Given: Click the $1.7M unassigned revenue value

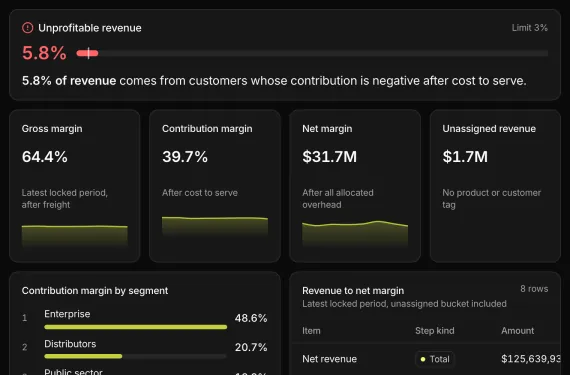Looking at the screenshot, I should 465,157.
